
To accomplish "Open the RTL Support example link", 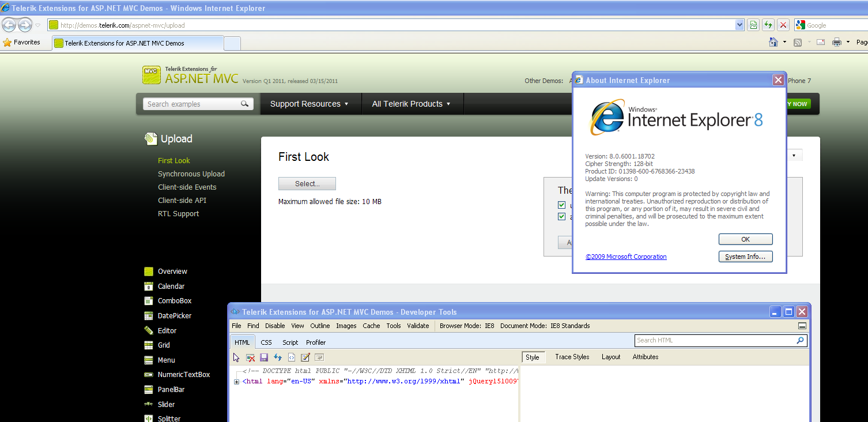I will click(x=179, y=214).
